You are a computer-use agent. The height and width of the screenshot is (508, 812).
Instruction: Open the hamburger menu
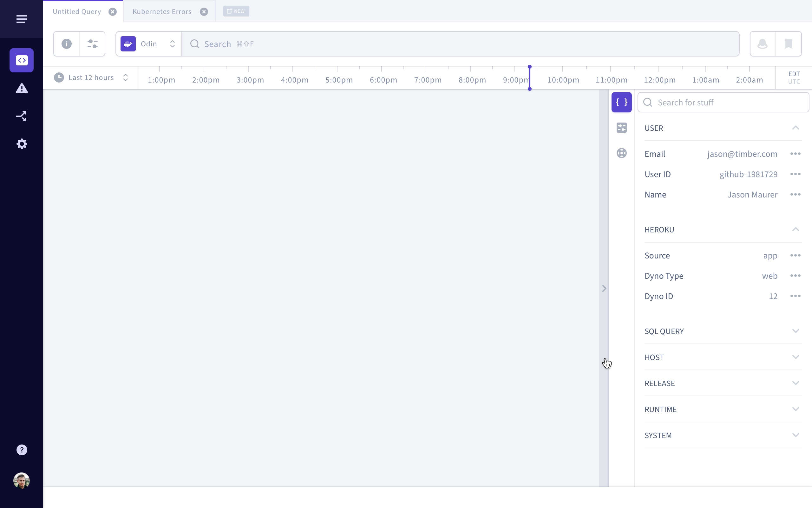[x=22, y=19]
